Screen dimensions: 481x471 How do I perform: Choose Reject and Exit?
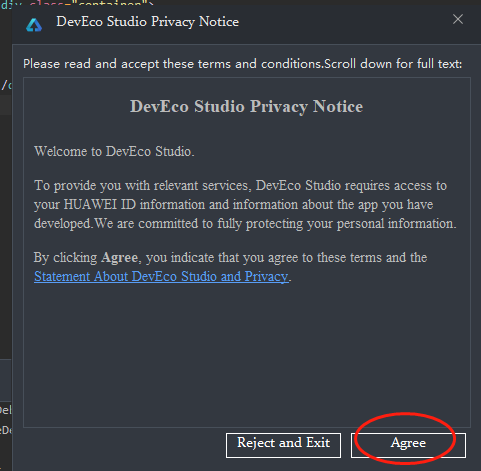283,445
